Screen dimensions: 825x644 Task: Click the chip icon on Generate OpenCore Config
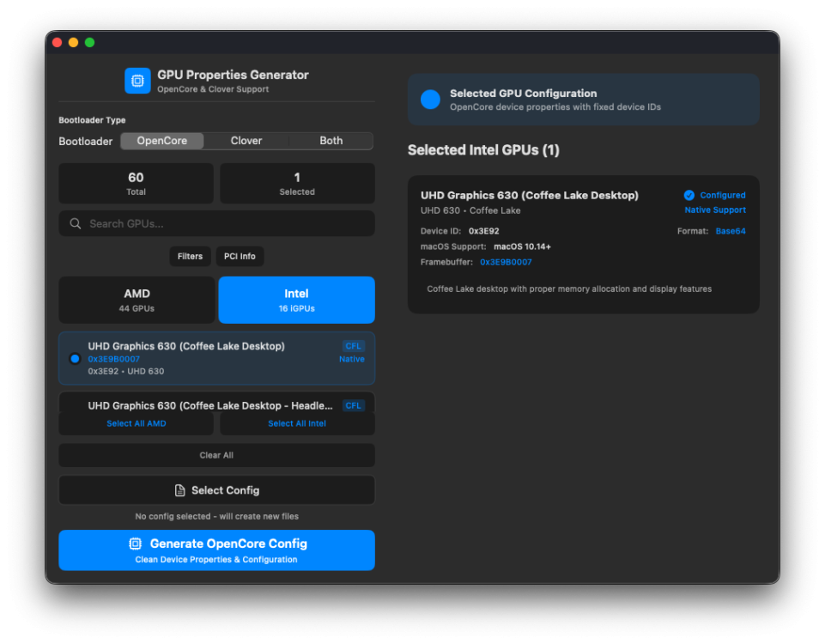(136, 544)
